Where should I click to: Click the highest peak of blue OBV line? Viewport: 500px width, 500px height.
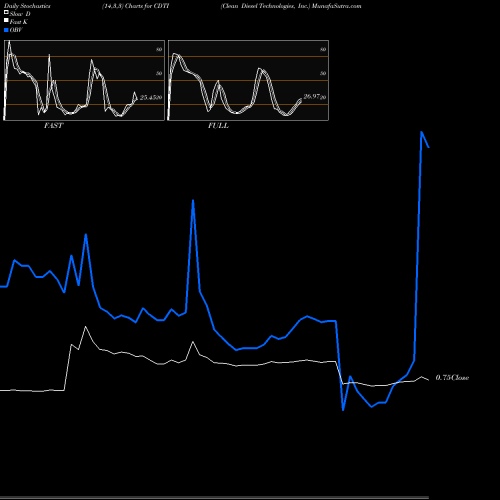[x=422, y=132]
